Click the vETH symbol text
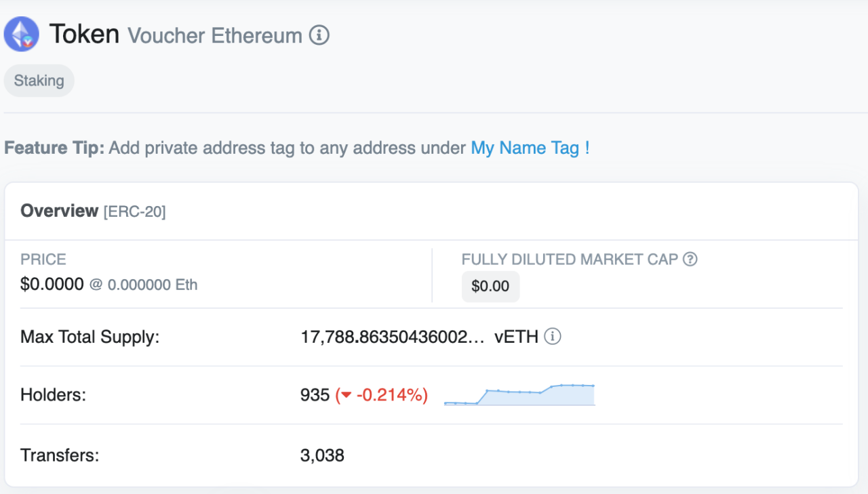This screenshot has width=868, height=494. (x=516, y=337)
